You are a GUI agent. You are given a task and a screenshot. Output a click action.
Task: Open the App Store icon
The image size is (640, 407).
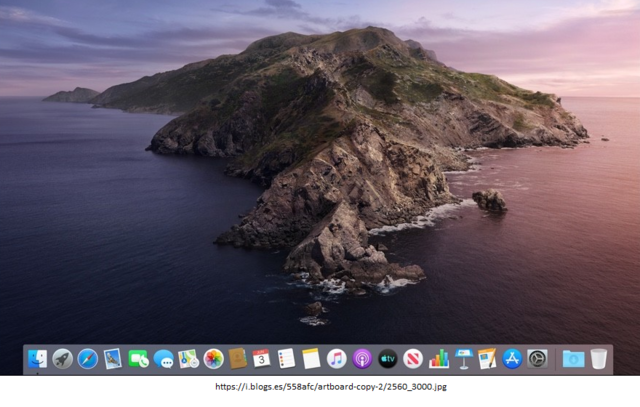(512, 359)
